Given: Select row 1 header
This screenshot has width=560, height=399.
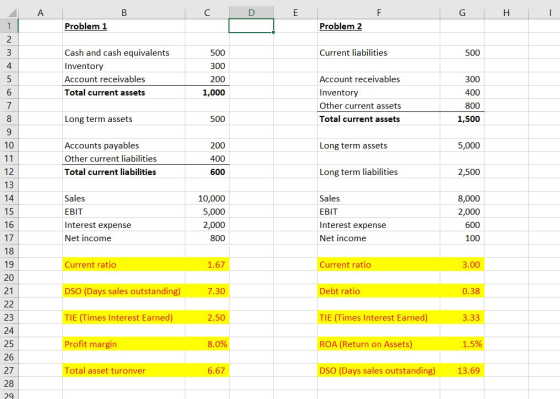Looking at the screenshot, I should 9,26.
